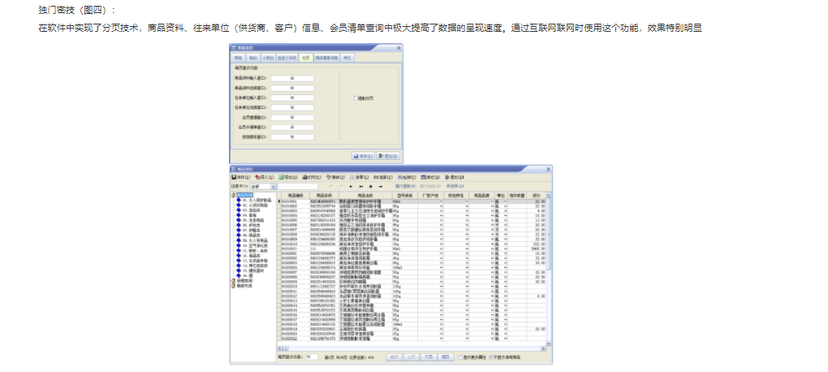Switch to the highlighted 分页 tab

[306, 58]
